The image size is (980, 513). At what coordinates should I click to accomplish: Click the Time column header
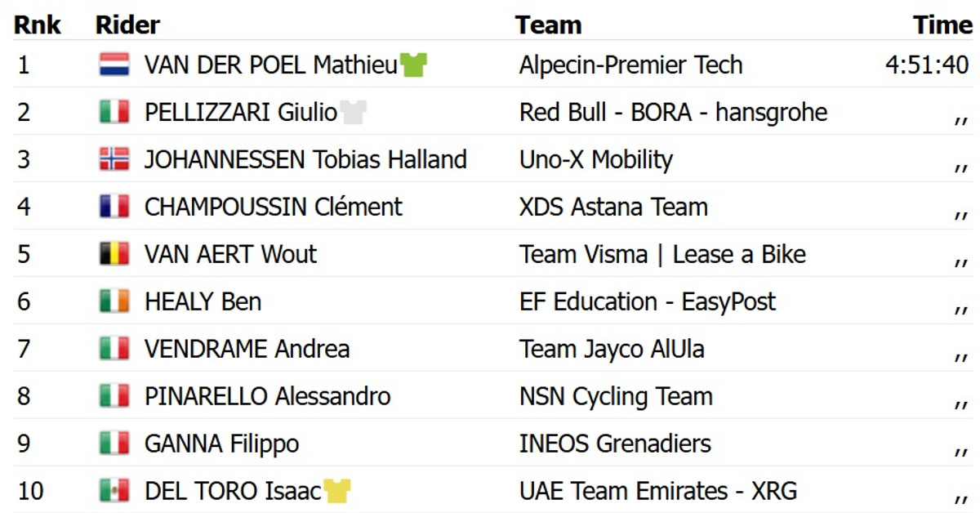click(942, 25)
